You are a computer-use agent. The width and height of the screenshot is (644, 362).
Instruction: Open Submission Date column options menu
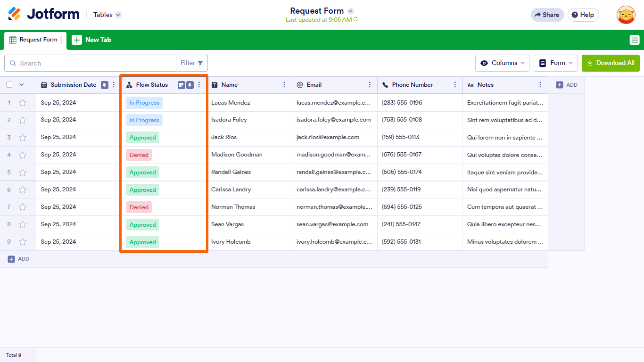click(x=114, y=85)
